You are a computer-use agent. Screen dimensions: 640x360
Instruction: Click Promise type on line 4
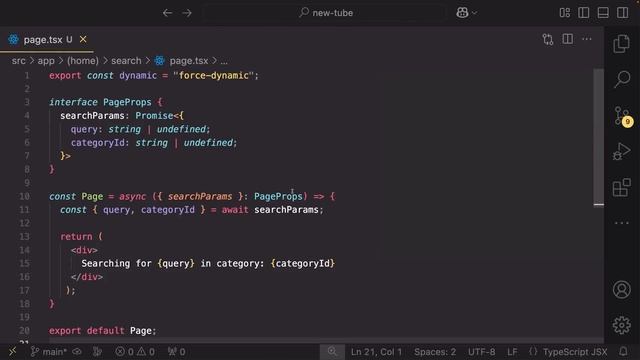coord(154,116)
